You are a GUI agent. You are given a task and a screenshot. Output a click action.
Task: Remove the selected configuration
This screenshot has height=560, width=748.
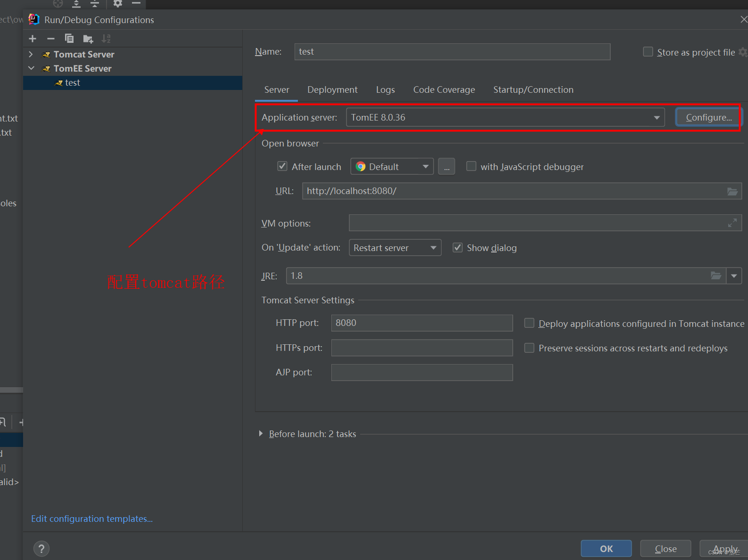(x=51, y=39)
